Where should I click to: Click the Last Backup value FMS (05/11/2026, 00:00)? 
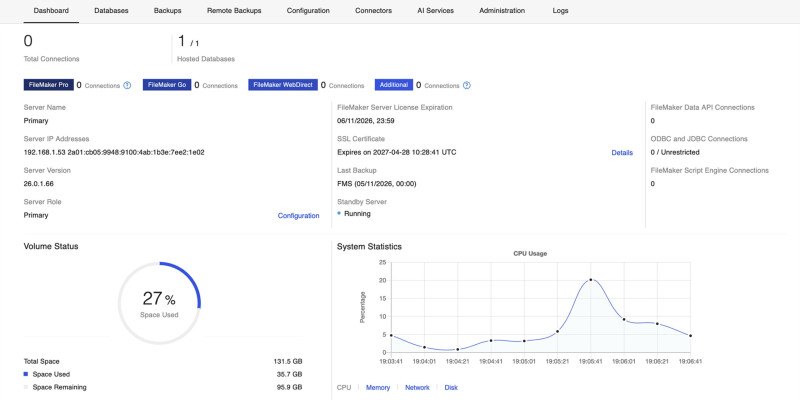377,184
